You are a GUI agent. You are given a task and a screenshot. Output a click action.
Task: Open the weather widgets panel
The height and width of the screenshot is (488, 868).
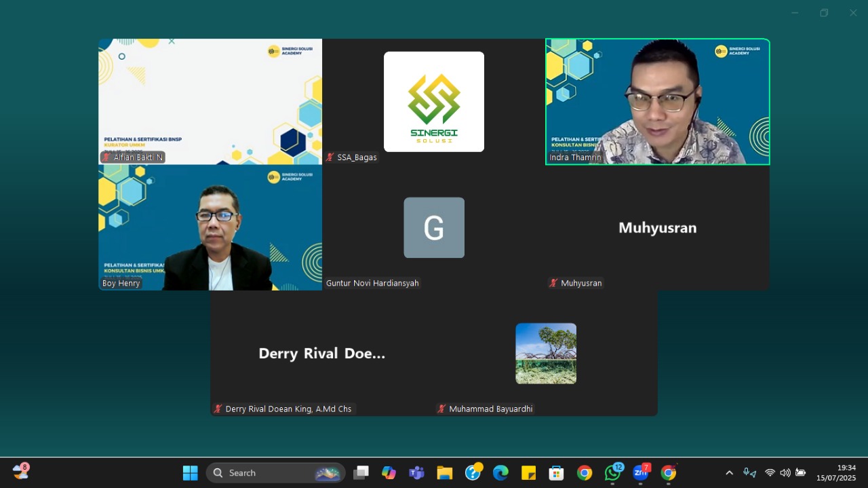click(20, 472)
